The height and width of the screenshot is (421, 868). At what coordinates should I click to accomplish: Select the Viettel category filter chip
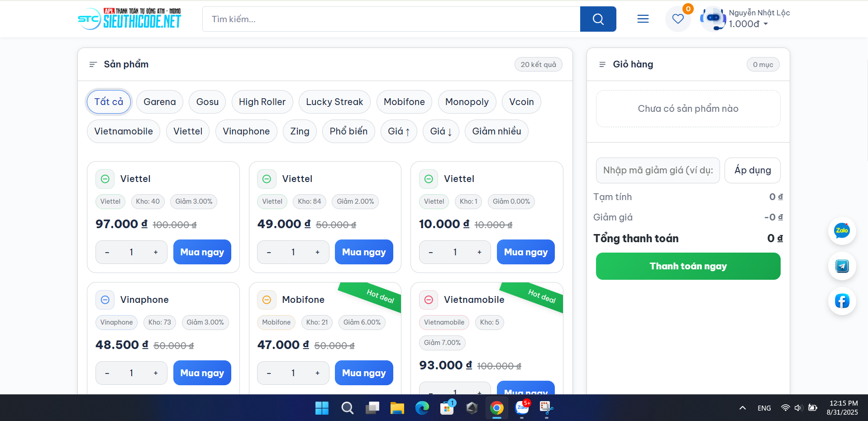pos(188,131)
